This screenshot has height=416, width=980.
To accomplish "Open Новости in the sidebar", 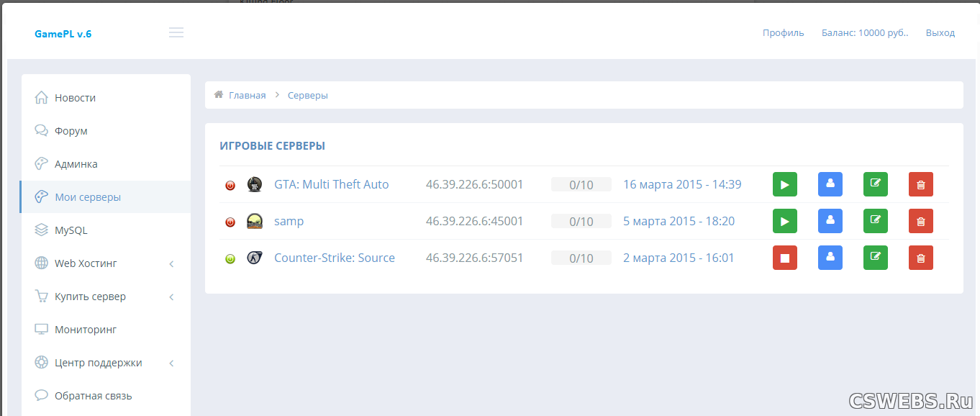I will tap(106, 98).
